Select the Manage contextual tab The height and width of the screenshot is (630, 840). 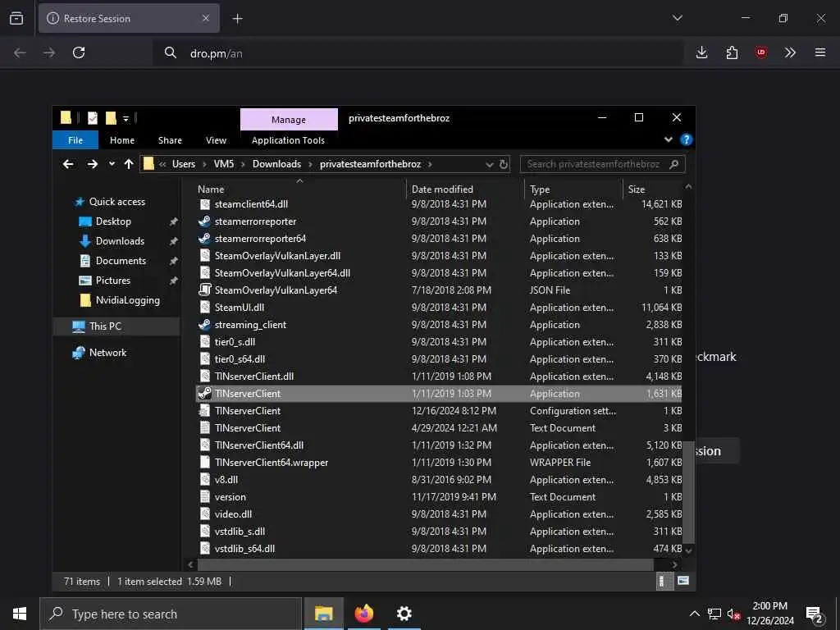tap(289, 120)
